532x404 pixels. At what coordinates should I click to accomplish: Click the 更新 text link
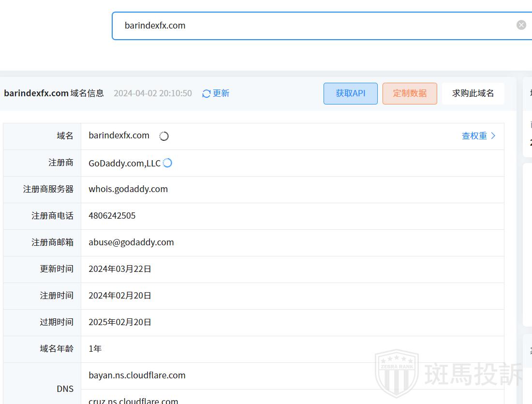point(221,93)
